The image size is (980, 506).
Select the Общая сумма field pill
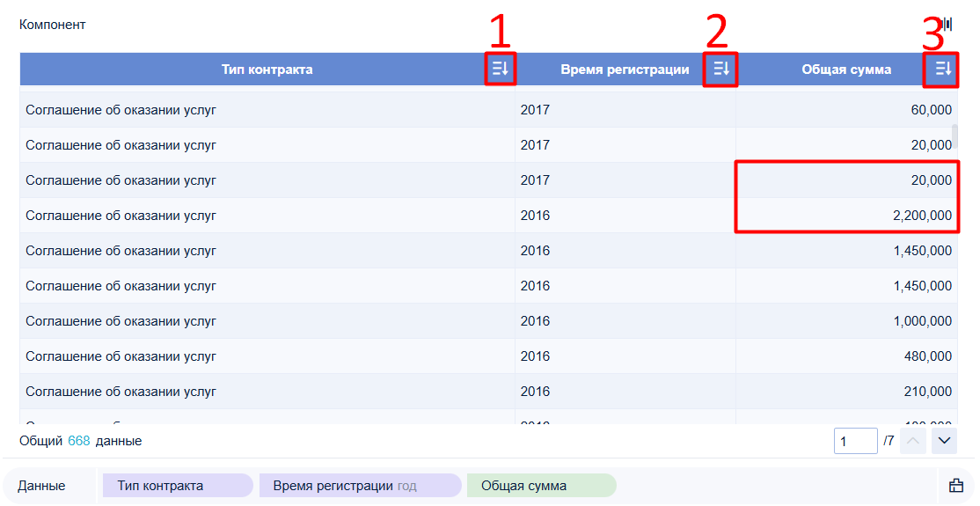point(541,486)
